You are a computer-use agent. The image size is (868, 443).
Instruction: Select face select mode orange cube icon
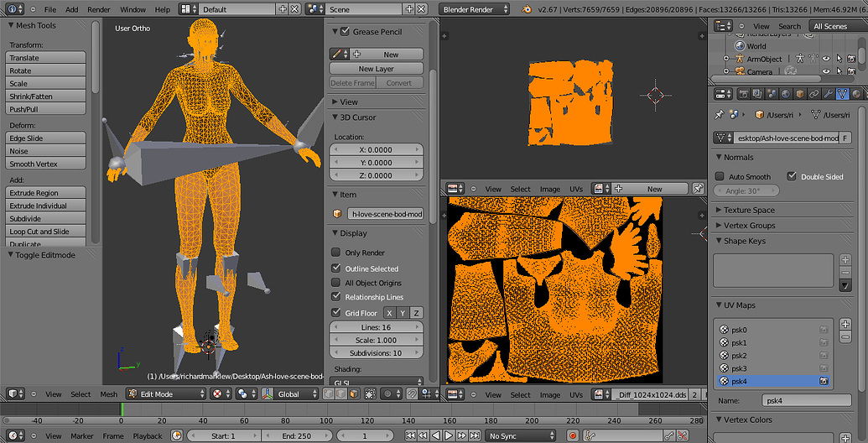pos(352,393)
